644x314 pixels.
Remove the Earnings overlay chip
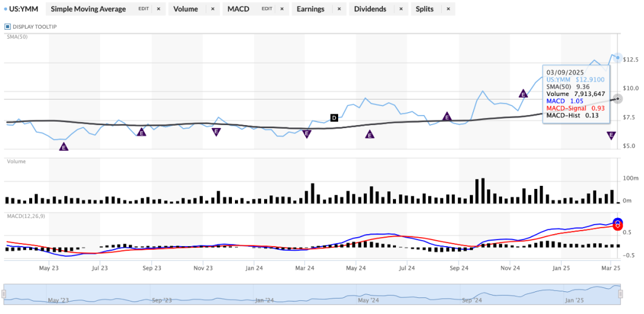(x=339, y=9)
